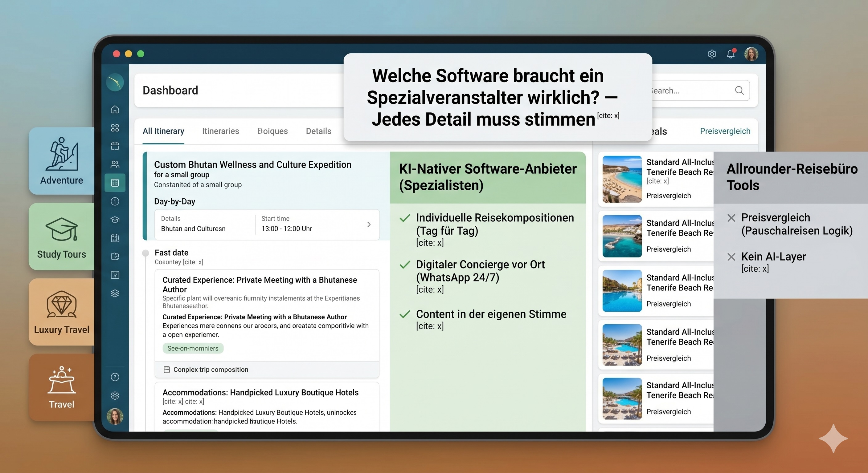
Task: Open the puzzle folder icon in sidebar
Action: [115, 257]
